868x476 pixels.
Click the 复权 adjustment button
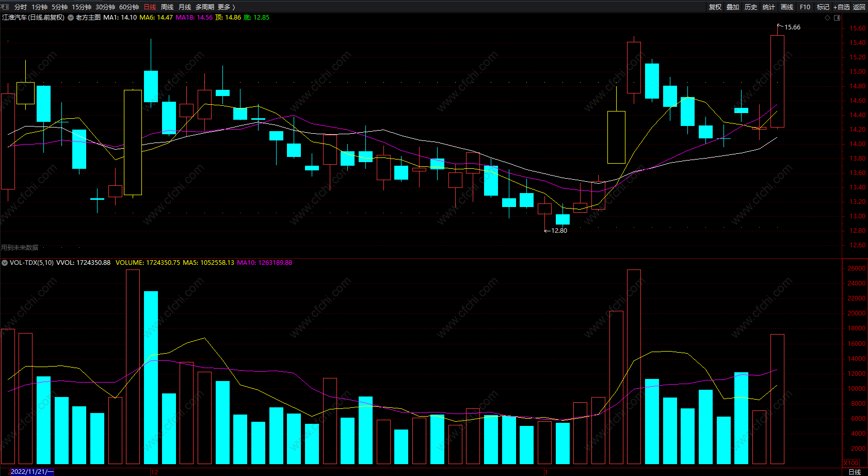coord(715,7)
